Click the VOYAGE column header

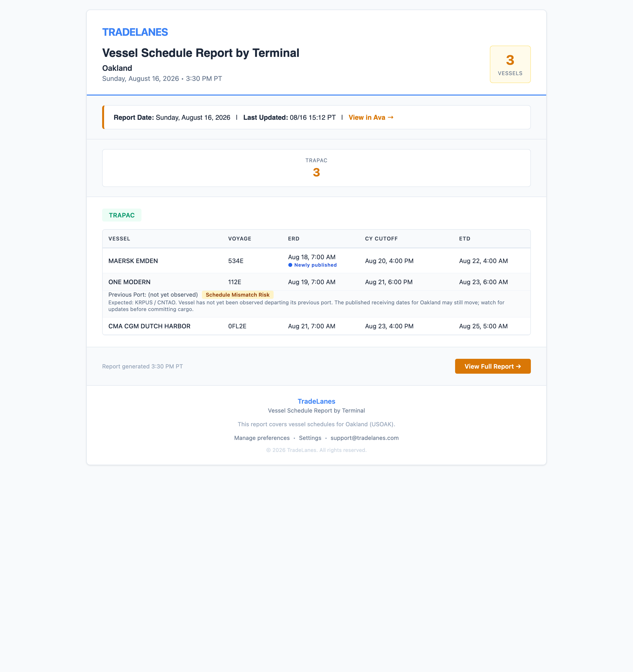240,239
